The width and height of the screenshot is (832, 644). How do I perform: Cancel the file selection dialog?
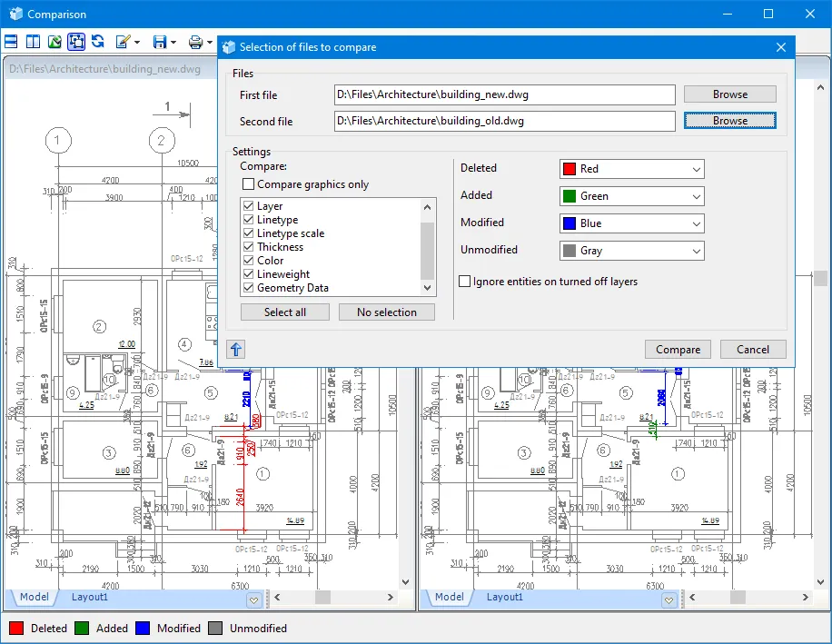753,349
